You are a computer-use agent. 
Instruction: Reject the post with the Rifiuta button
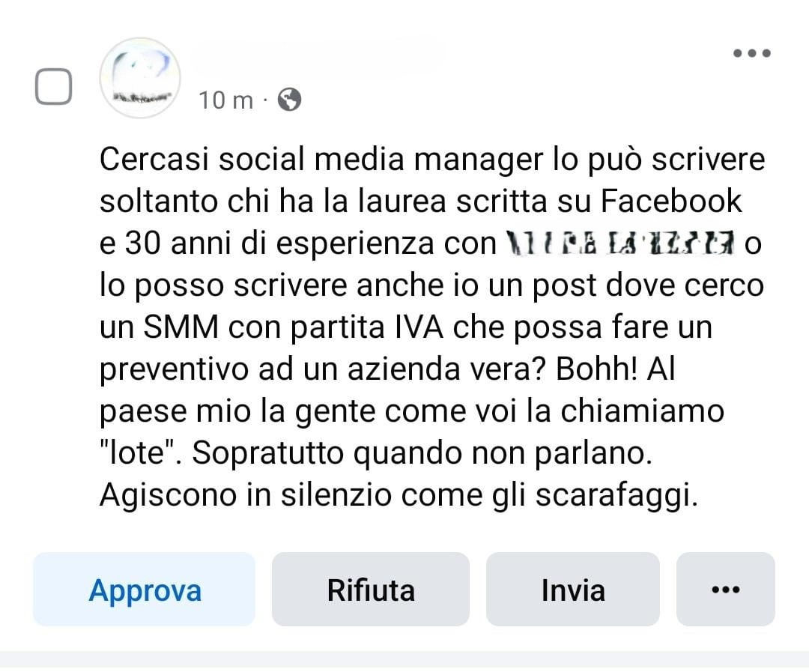pos(371,590)
